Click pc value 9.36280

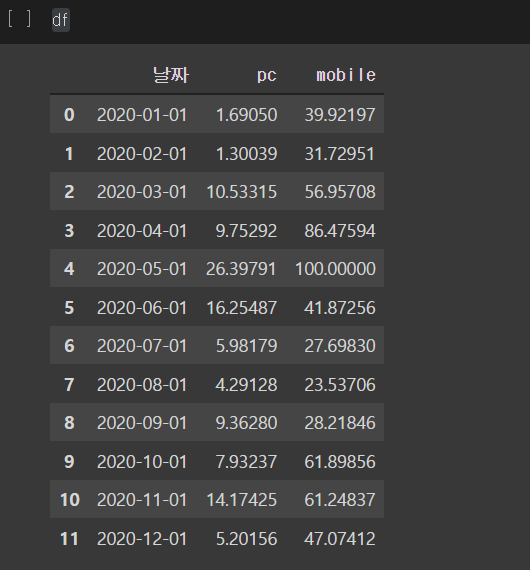pyautogui.click(x=246, y=422)
